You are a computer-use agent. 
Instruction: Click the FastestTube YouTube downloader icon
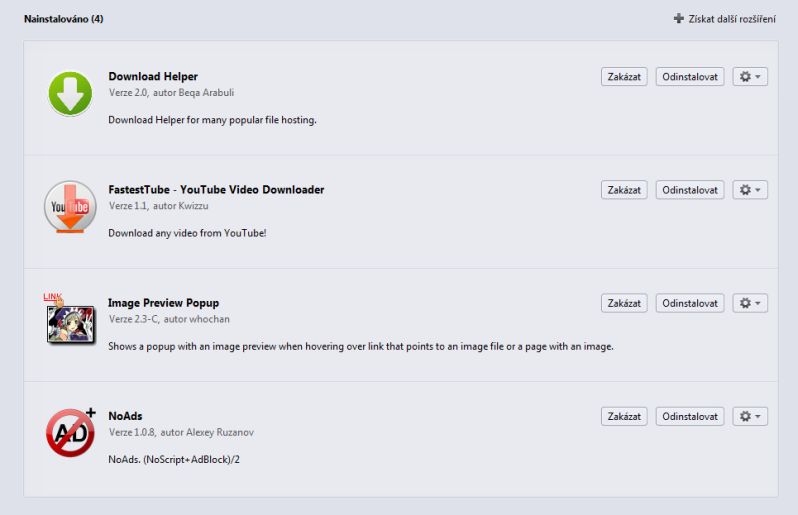(x=70, y=207)
